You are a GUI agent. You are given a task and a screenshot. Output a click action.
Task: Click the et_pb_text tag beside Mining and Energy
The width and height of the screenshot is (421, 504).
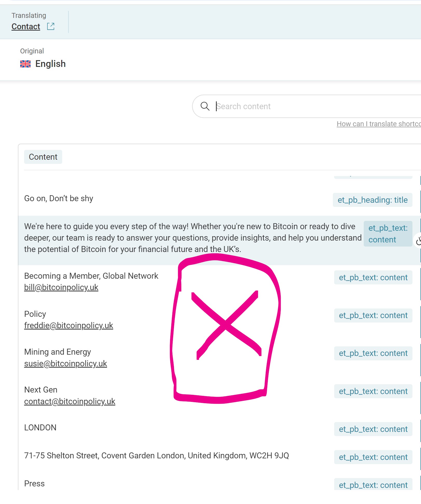tap(373, 353)
